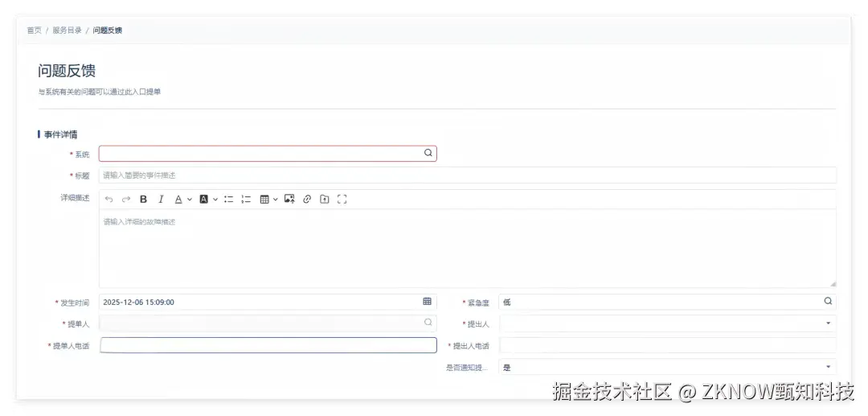868x416 pixels.
Task: Click the 发生时间 date-time field
Action: 268,302
